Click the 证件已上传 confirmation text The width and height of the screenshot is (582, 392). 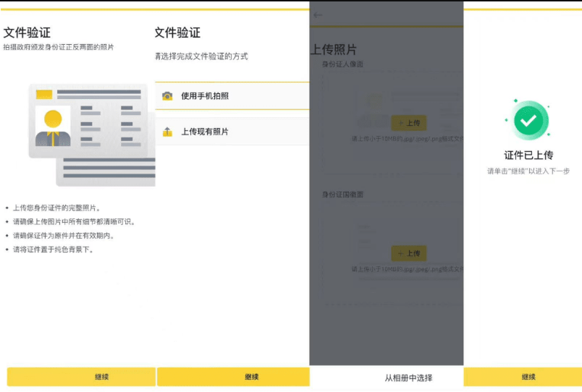coord(528,155)
